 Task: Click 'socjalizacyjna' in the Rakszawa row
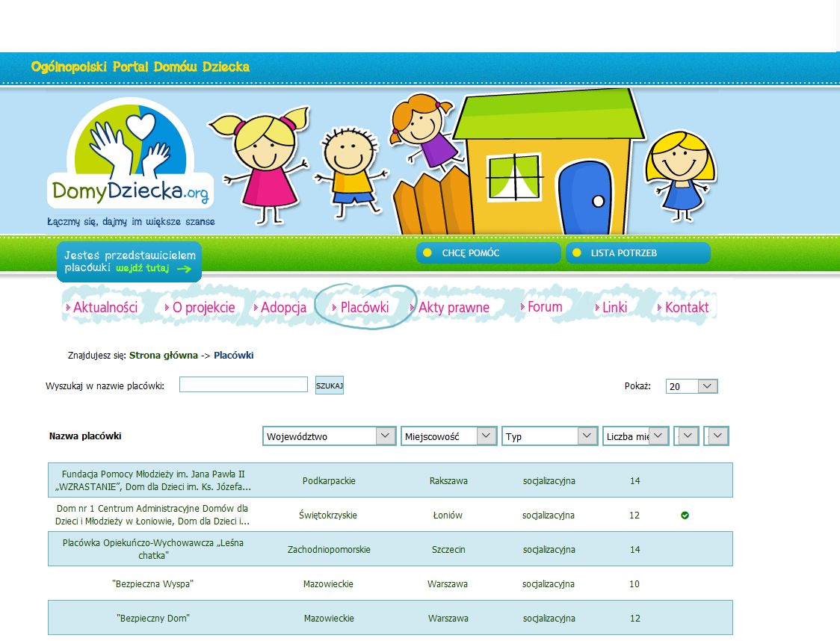[x=549, y=481]
